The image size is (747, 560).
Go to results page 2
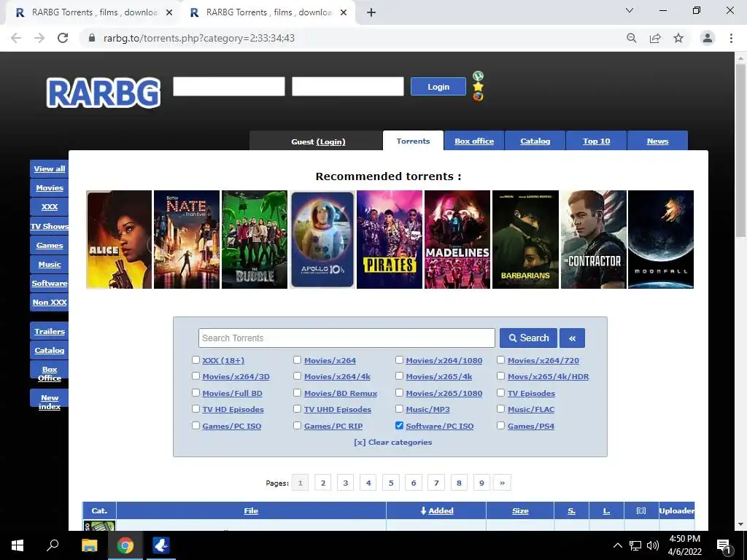(x=323, y=483)
